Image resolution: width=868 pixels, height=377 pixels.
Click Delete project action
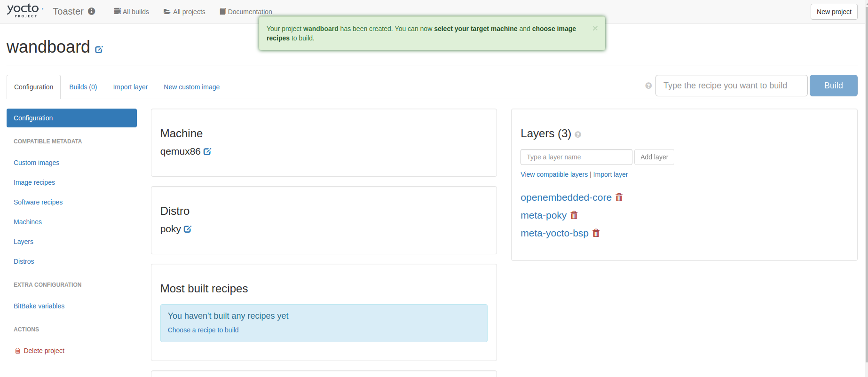pos(39,351)
